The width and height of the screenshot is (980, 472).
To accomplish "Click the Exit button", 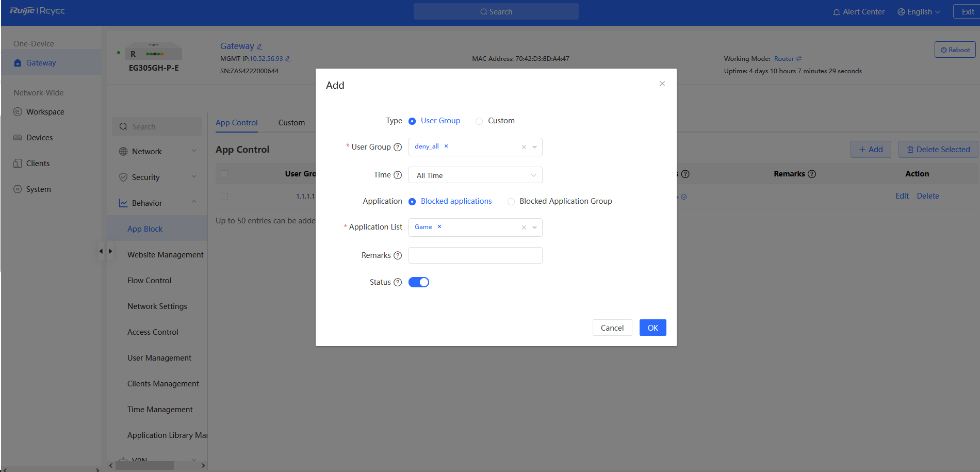I will (x=967, y=12).
